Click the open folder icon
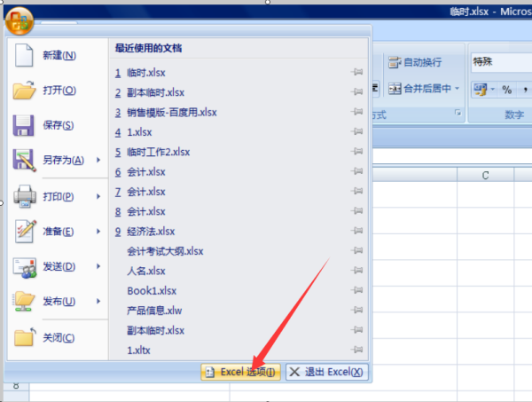The width and height of the screenshot is (532, 402). [24, 90]
